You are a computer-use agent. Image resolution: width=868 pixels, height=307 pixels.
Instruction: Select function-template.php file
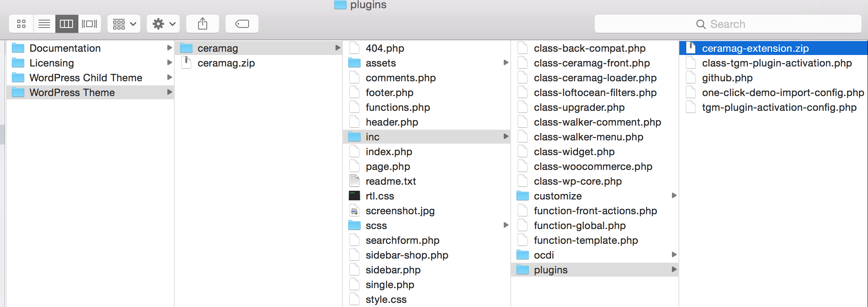[x=594, y=240]
